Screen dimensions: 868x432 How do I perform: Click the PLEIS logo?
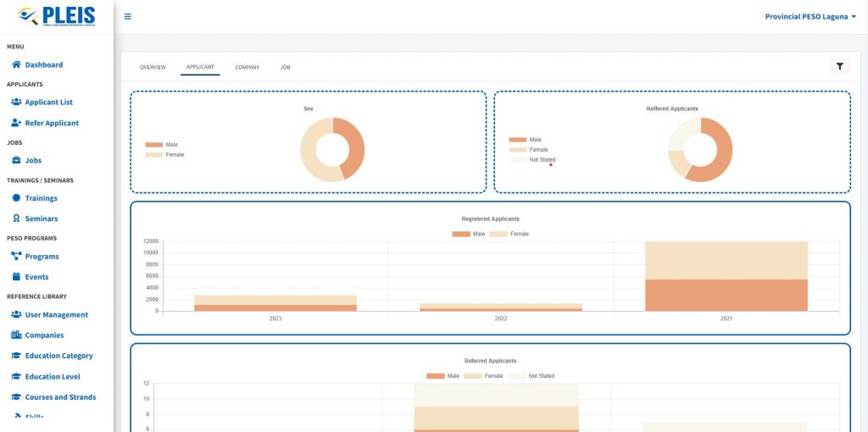(x=57, y=16)
